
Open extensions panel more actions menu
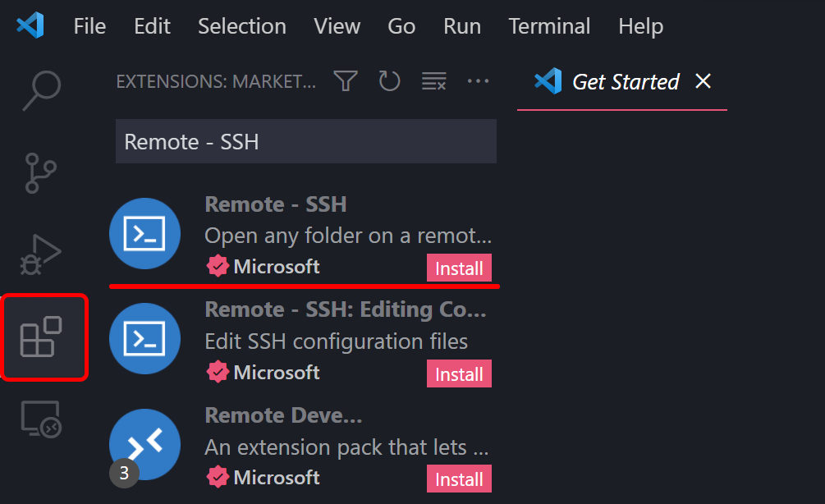pyautogui.click(x=478, y=81)
